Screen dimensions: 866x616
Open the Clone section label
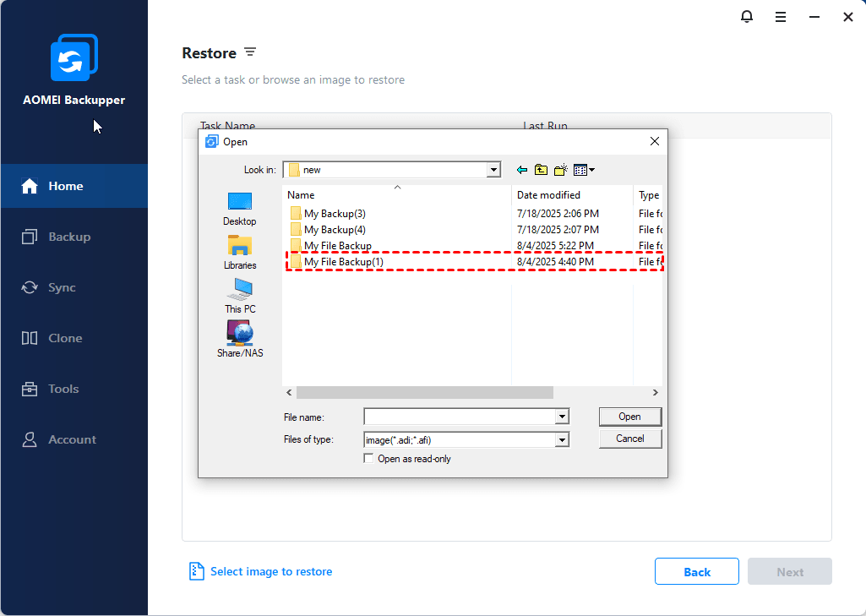coord(65,338)
